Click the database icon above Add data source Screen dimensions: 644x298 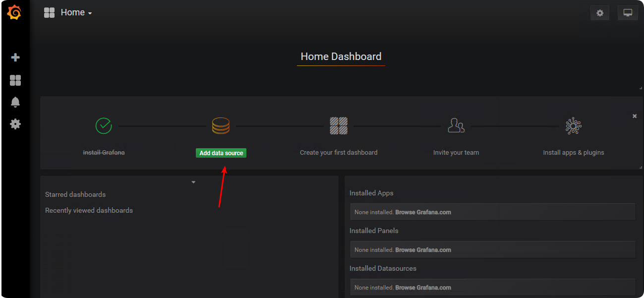(221, 125)
